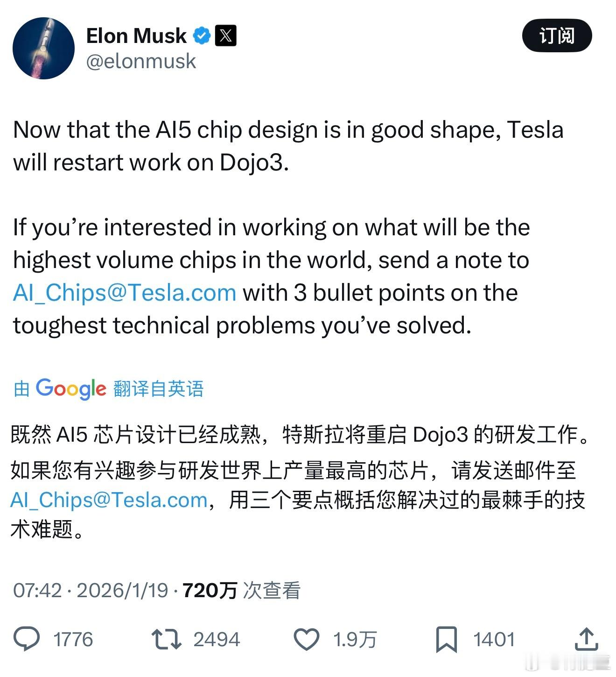Open AI_Chips@Tesla.com link in Chinese translation
Screen dimensions: 616x677
109,500
